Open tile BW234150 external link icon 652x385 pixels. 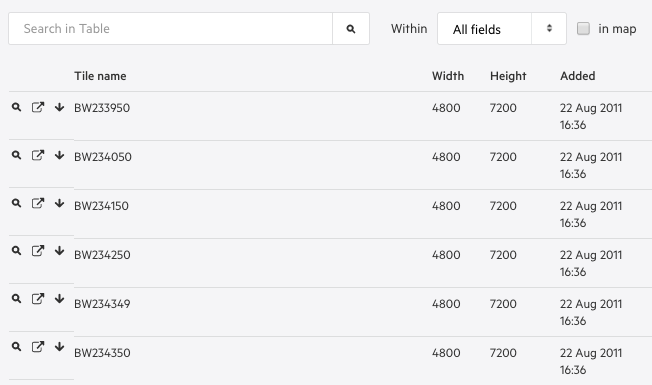point(38,203)
